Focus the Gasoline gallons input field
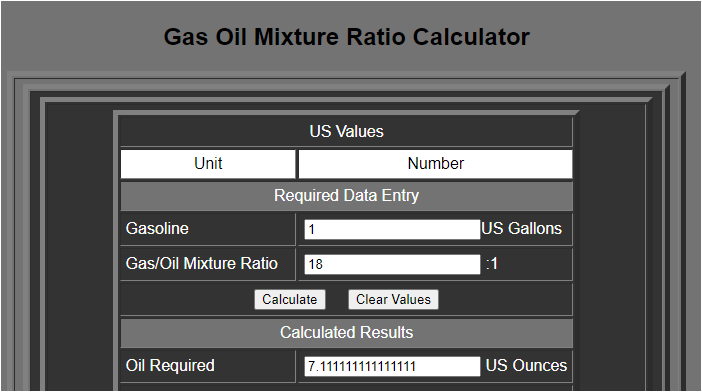 click(x=392, y=229)
